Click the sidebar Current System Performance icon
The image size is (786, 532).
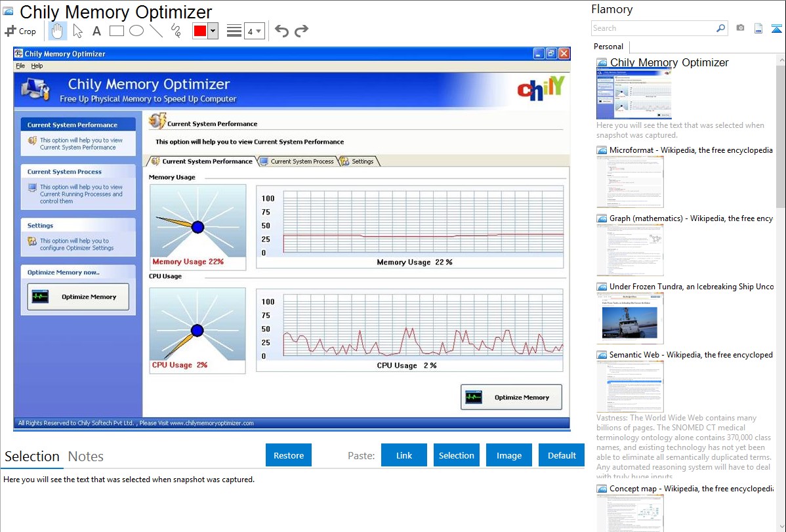point(32,141)
